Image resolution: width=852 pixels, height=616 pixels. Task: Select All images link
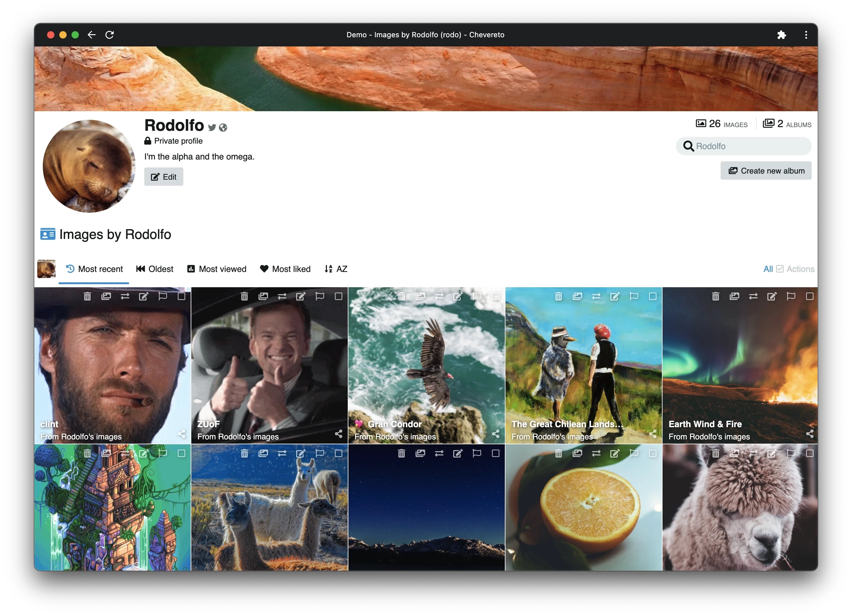pyautogui.click(x=768, y=269)
